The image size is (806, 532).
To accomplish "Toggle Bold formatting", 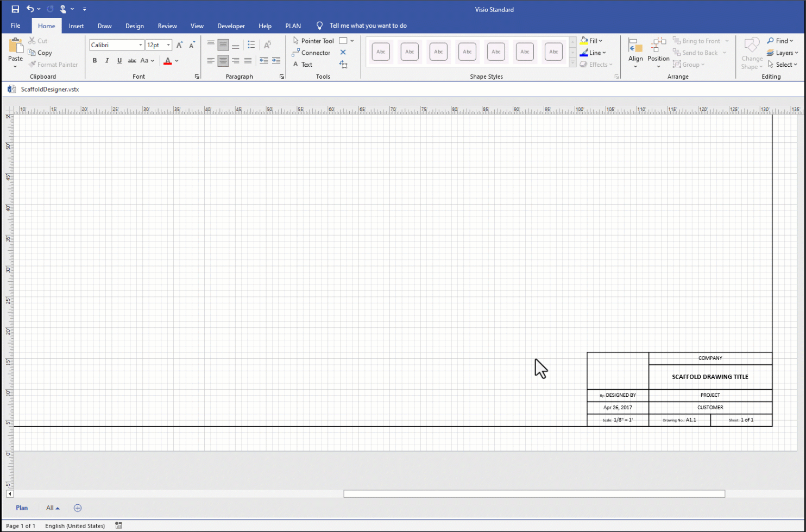I will pyautogui.click(x=95, y=61).
